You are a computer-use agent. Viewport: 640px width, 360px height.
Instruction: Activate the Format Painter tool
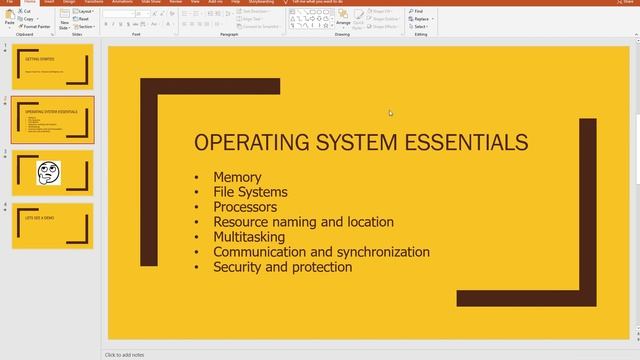click(34, 27)
